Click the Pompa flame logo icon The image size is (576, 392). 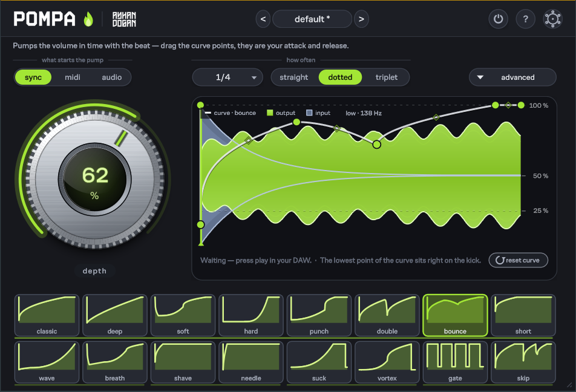pyautogui.click(x=88, y=19)
